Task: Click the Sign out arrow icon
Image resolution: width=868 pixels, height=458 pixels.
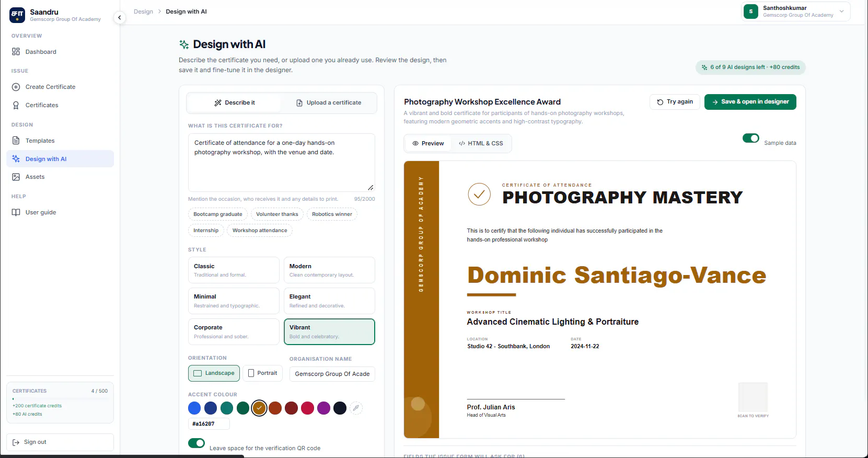Action: pyautogui.click(x=16, y=442)
